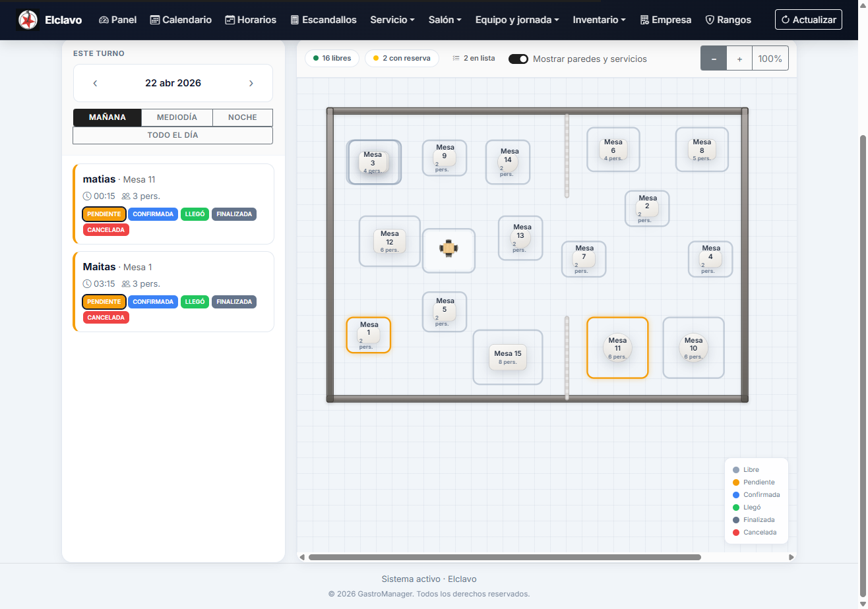This screenshot has width=868, height=609.
Task: Open the Empresa building section
Action: click(x=666, y=20)
